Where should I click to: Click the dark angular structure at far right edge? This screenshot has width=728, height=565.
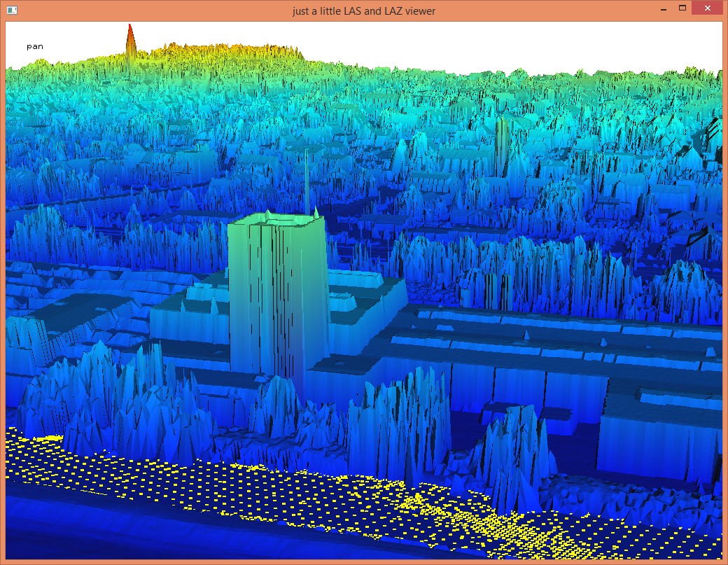pos(710,133)
